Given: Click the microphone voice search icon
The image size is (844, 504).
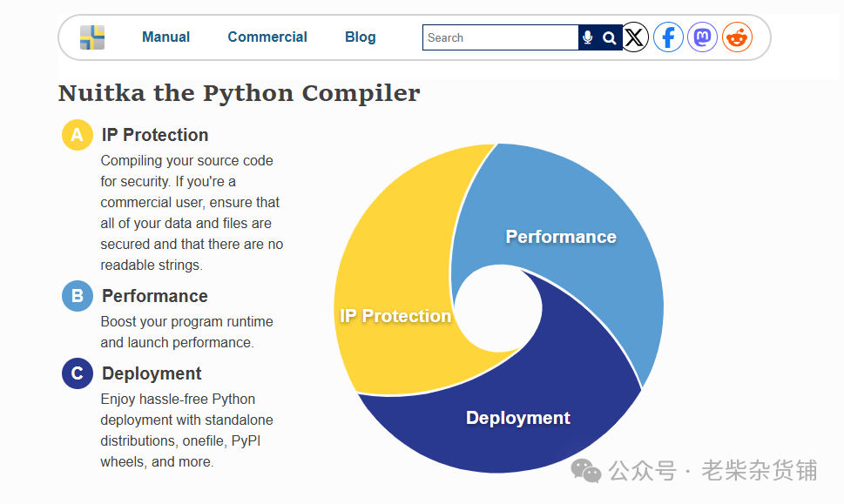Looking at the screenshot, I should coord(588,37).
